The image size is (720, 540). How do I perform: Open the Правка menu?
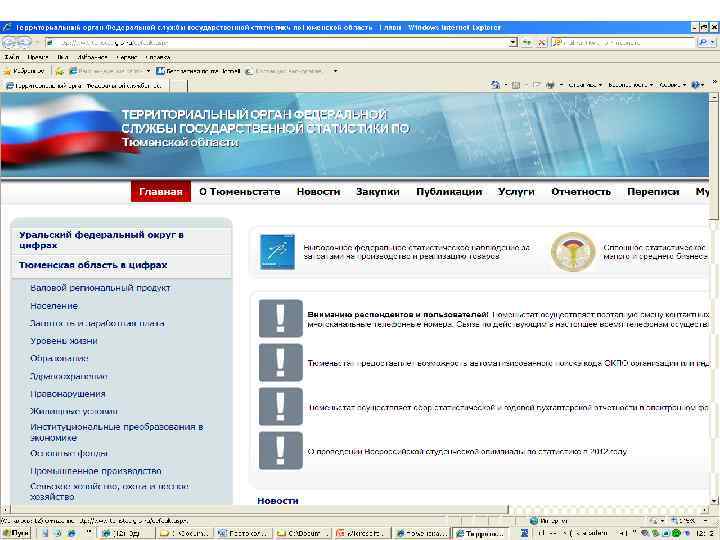pos(38,57)
